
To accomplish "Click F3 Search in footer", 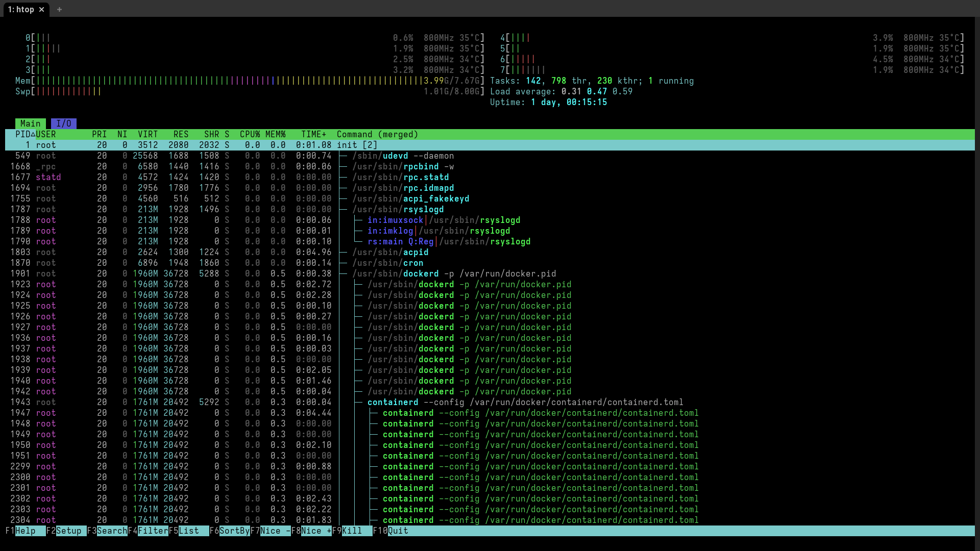I will click(111, 531).
